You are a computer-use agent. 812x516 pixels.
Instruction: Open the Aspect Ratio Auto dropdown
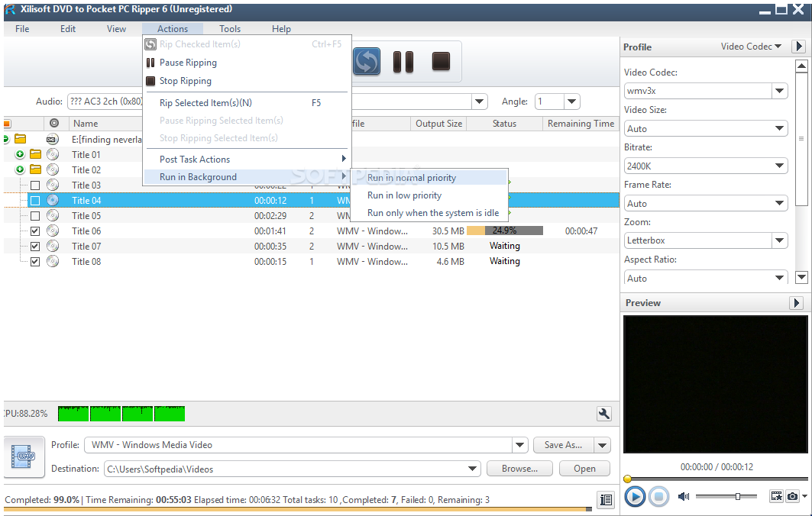click(x=779, y=277)
